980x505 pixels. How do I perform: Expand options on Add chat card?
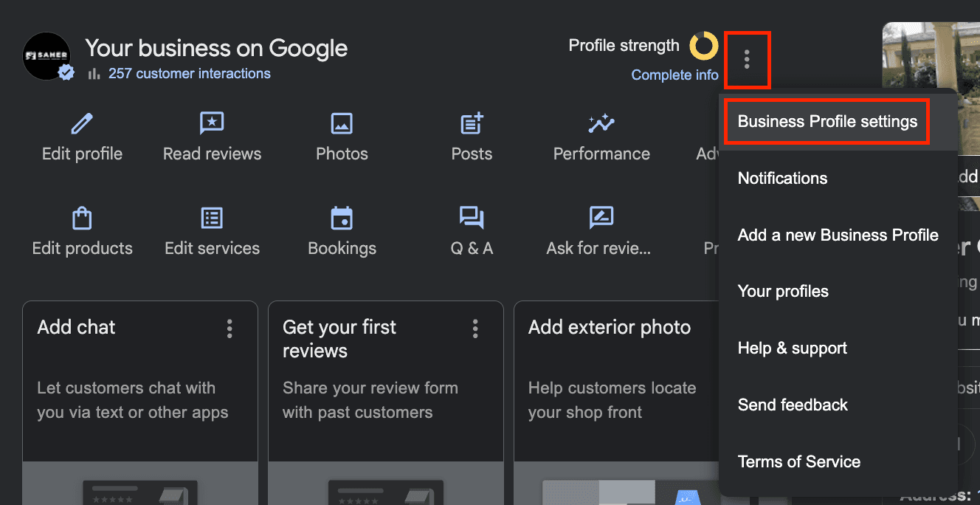pos(230,329)
